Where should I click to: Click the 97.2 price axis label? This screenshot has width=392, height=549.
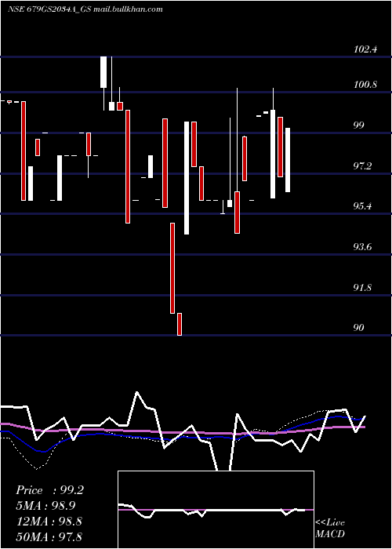pos(362,166)
